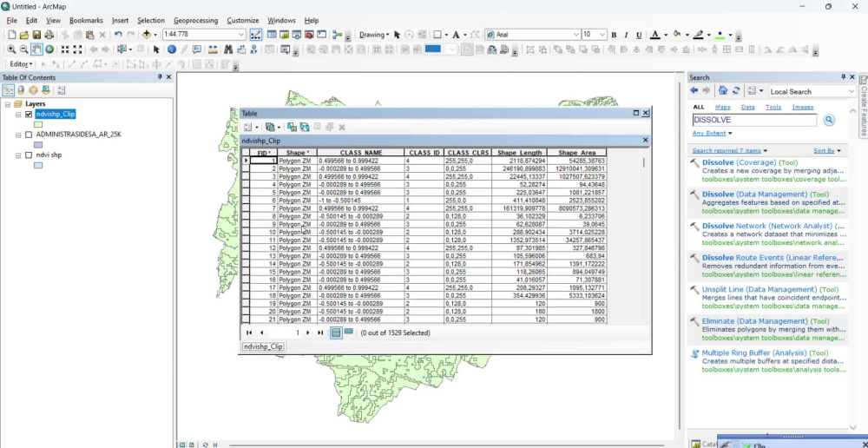Viewport: 868px width, 448px height.
Task: Click the Full Extent globe icon
Action: [49, 49]
